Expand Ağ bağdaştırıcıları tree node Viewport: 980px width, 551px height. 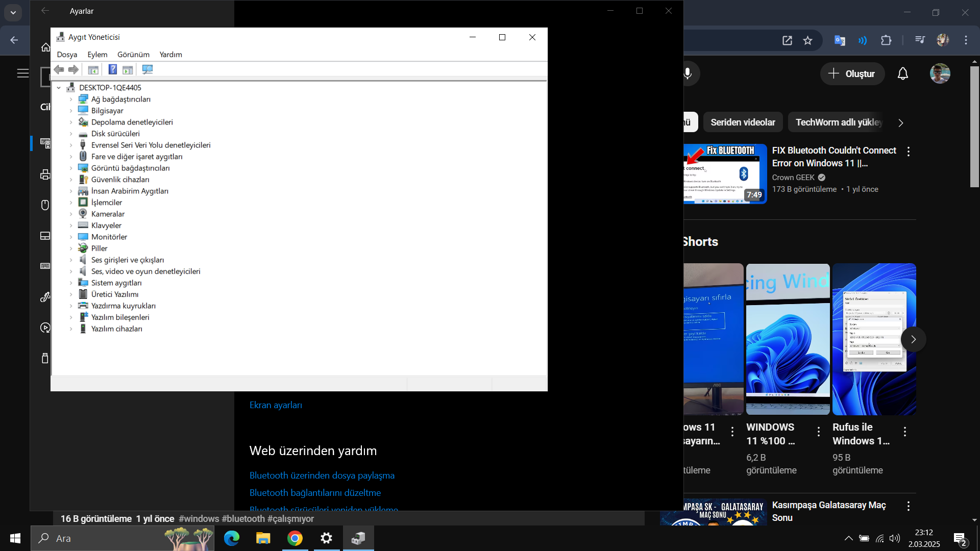[x=71, y=99]
